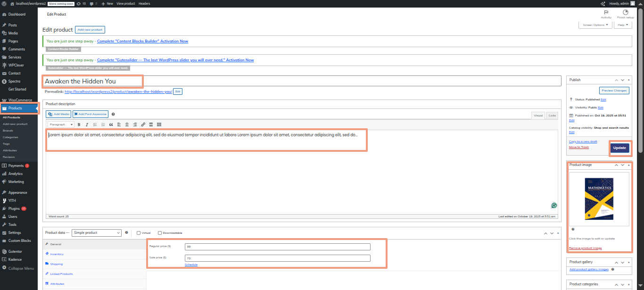Switch to the Code editor tab

tap(552, 116)
